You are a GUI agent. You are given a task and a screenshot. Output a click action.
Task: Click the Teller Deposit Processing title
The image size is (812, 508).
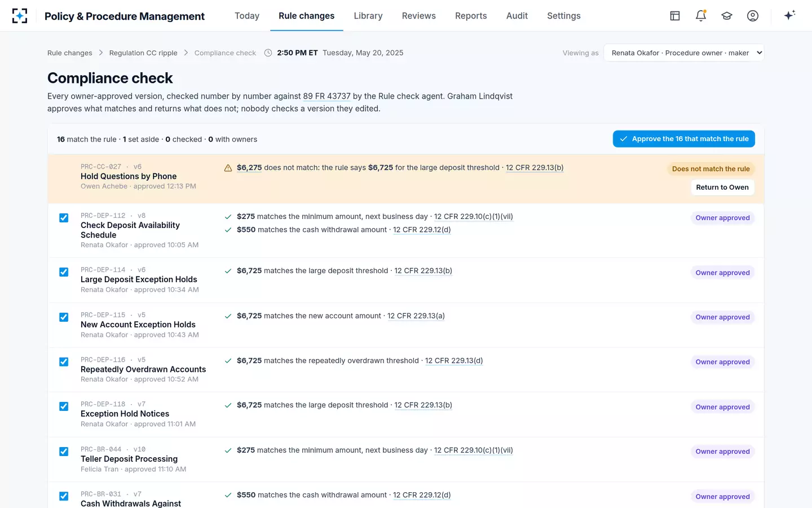click(129, 459)
